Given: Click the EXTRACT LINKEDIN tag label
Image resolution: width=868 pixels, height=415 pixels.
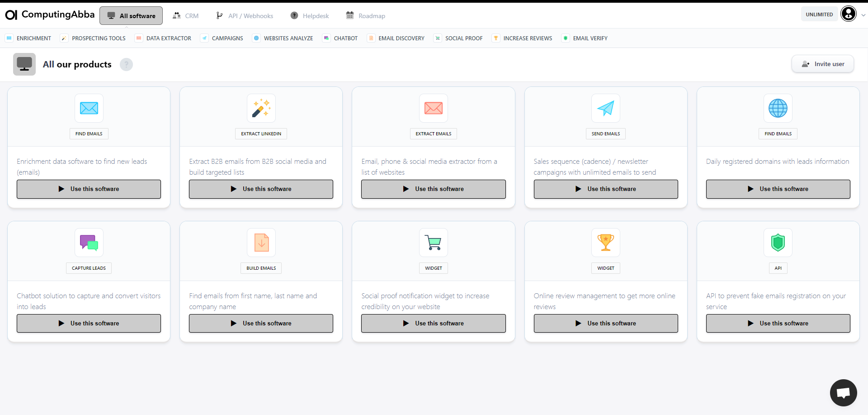Looking at the screenshot, I should [261, 134].
